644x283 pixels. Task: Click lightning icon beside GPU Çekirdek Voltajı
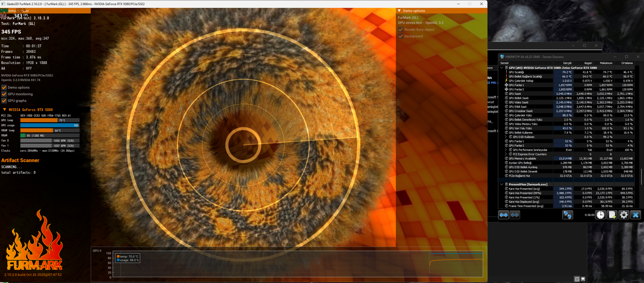[506, 81]
